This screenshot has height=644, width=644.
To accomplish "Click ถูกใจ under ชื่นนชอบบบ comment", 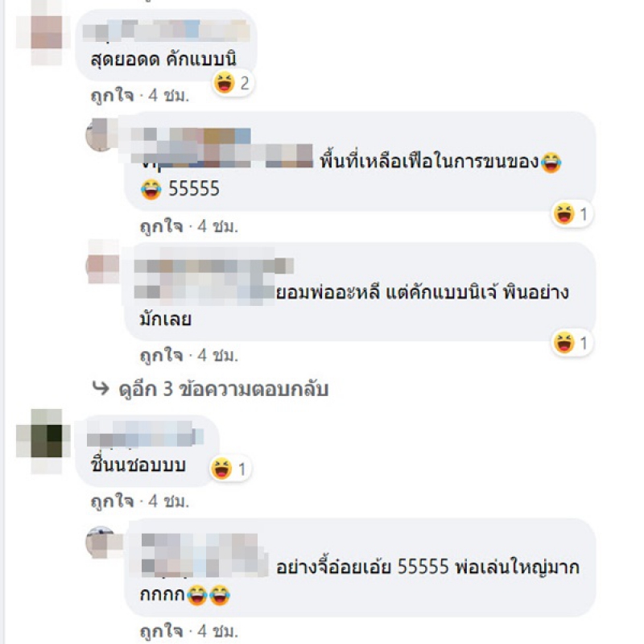I will point(112,501).
